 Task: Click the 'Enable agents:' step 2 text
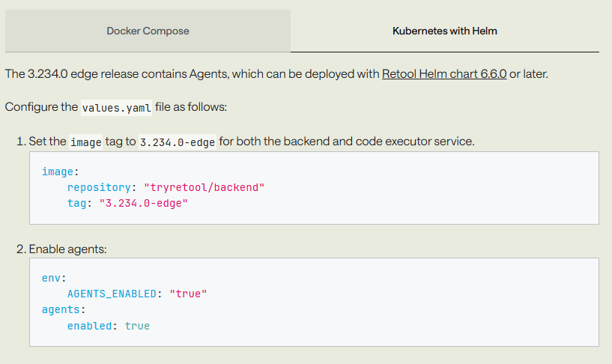[x=67, y=249]
